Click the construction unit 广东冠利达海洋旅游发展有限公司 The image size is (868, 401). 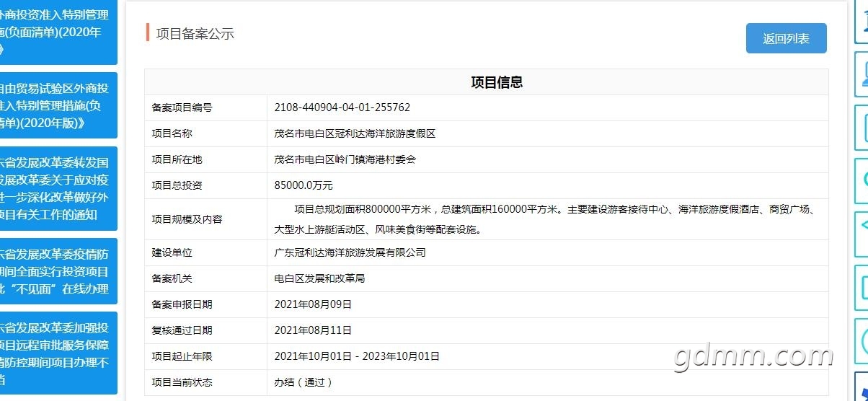tap(350, 252)
